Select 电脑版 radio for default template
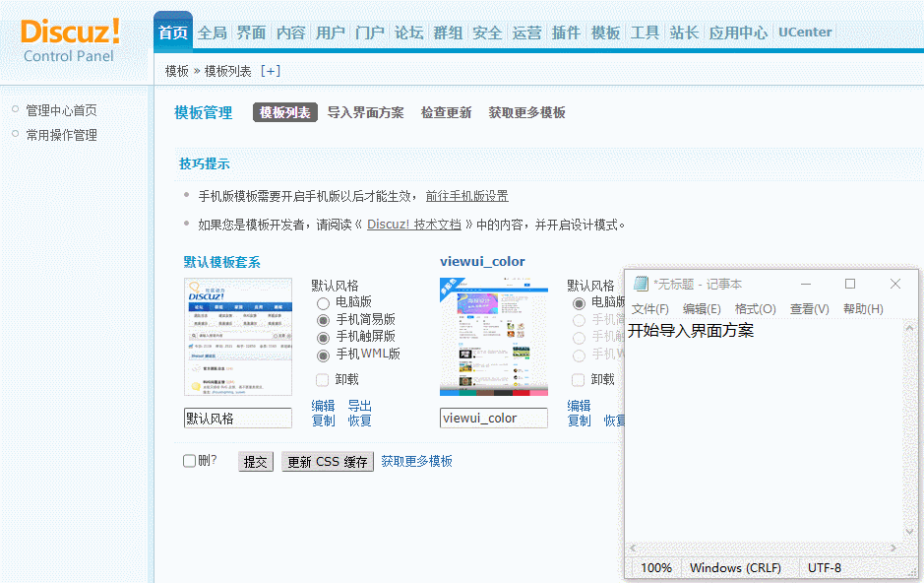This screenshot has width=924, height=583. coord(323,303)
